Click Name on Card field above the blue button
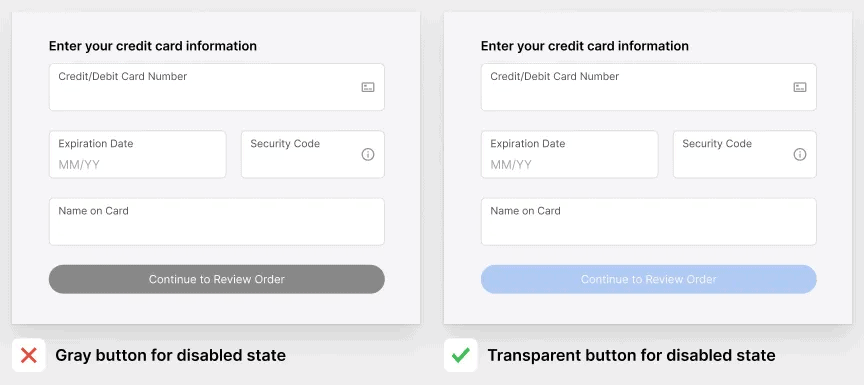 [649, 221]
